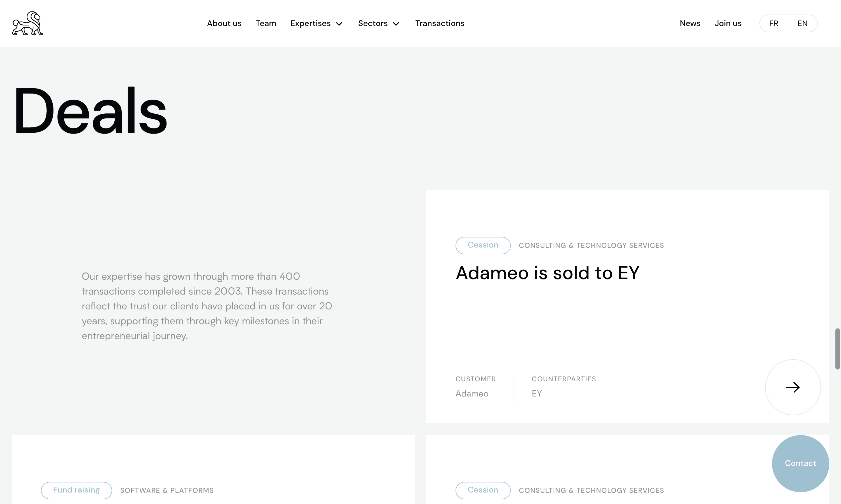Go to About us page
Viewport: 841px width, 504px height.
[x=224, y=24]
